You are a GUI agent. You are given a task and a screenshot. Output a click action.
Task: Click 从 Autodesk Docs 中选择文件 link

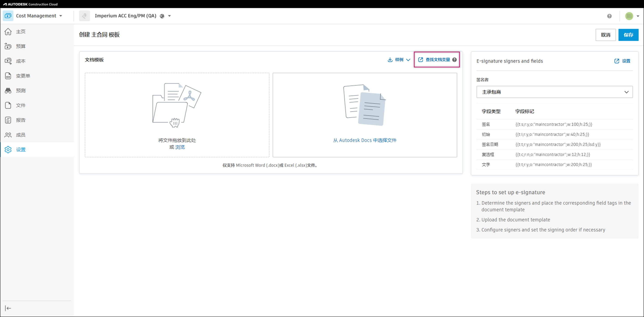364,140
